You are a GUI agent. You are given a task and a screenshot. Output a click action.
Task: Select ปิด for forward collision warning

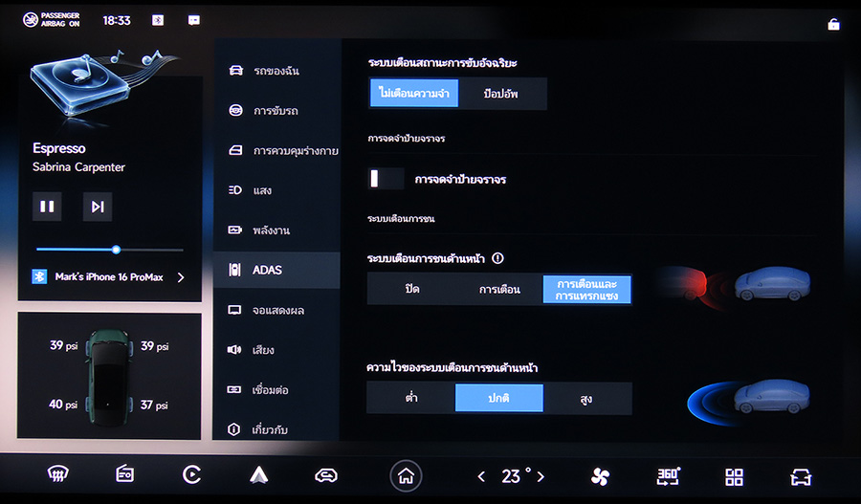click(x=411, y=289)
